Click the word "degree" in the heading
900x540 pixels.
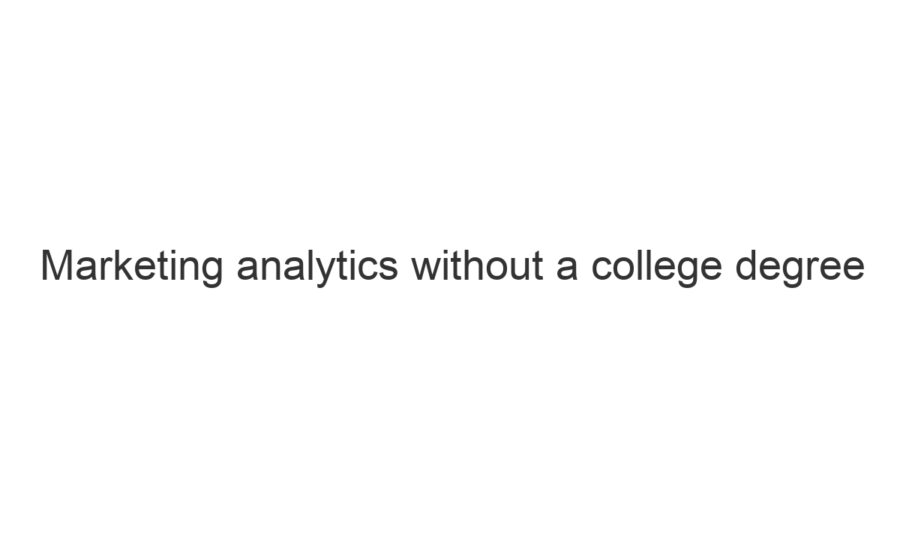(800, 267)
